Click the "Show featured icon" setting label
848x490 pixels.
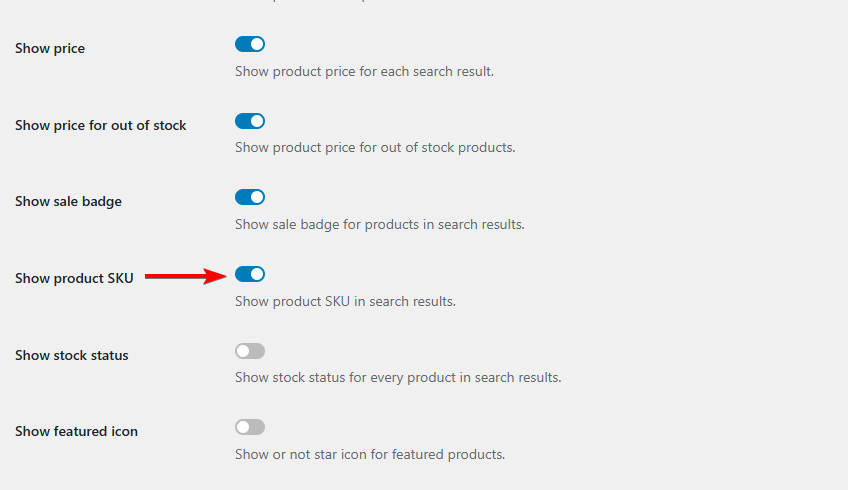coord(76,431)
